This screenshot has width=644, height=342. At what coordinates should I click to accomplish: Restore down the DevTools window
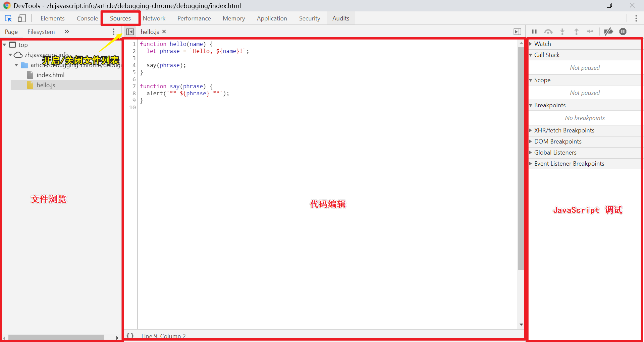(x=609, y=5)
